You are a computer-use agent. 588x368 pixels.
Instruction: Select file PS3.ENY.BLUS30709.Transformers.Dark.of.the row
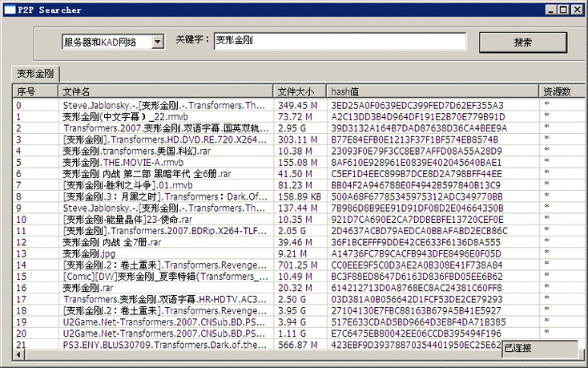click(165, 345)
